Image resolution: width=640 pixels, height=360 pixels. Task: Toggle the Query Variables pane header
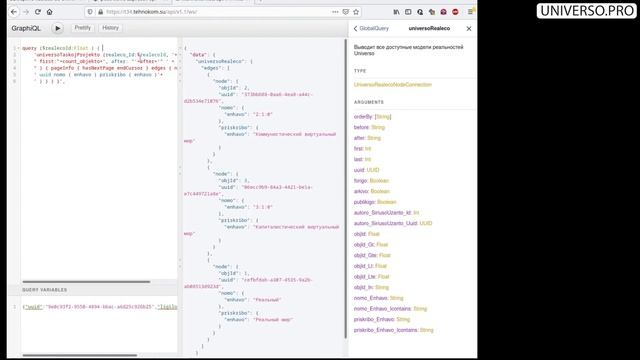tap(93, 290)
